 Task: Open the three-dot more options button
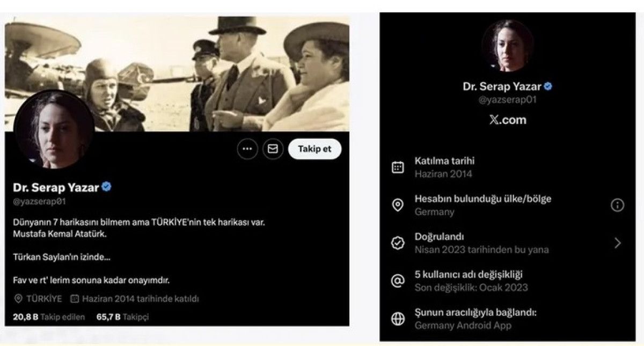[x=247, y=150]
